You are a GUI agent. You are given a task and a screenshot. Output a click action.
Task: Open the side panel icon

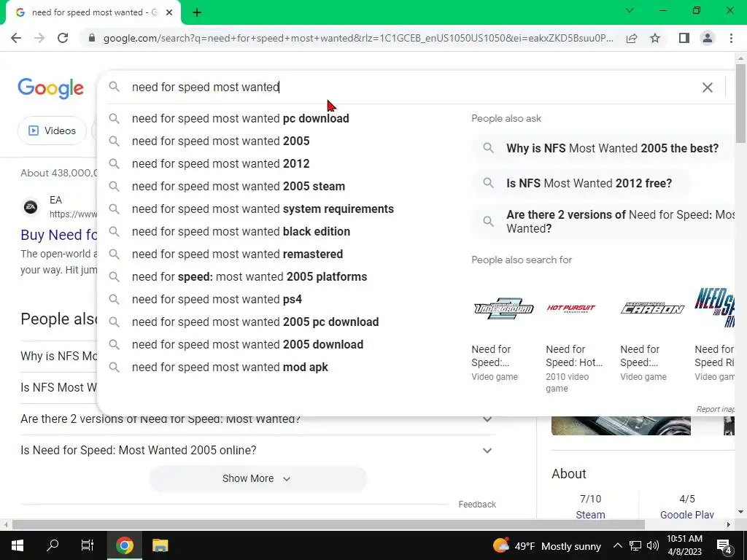click(684, 38)
